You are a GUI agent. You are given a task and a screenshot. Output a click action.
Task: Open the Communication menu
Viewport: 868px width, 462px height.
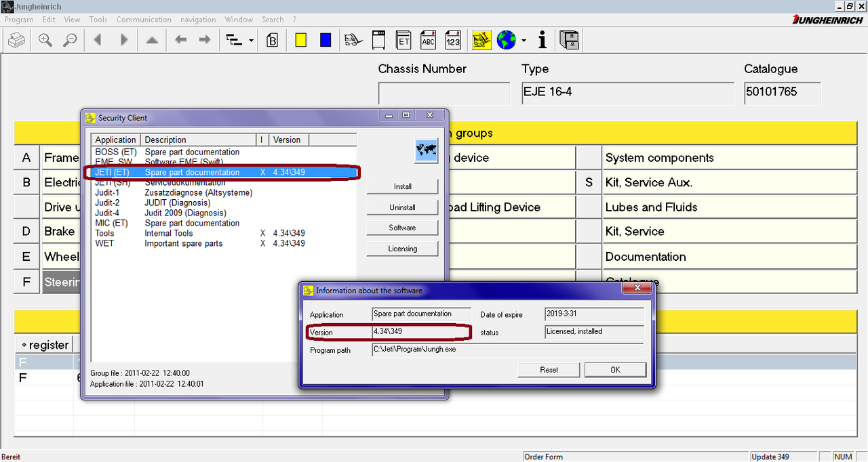click(x=144, y=20)
